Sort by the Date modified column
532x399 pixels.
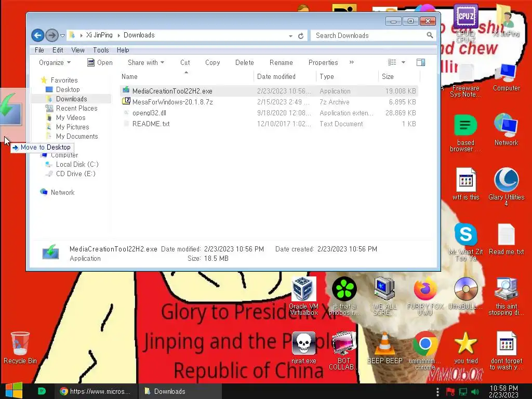coord(285,77)
